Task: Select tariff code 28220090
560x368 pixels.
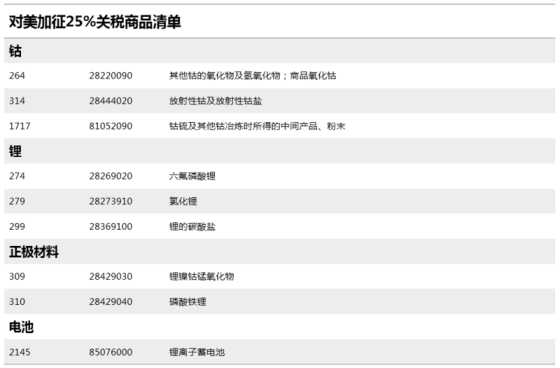Action: pos(111,76)
